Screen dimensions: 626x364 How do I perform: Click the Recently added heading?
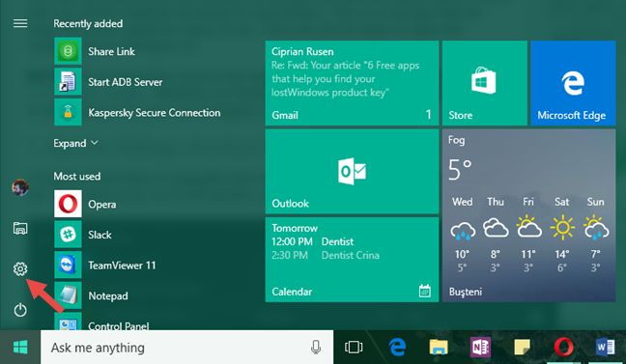88,23
